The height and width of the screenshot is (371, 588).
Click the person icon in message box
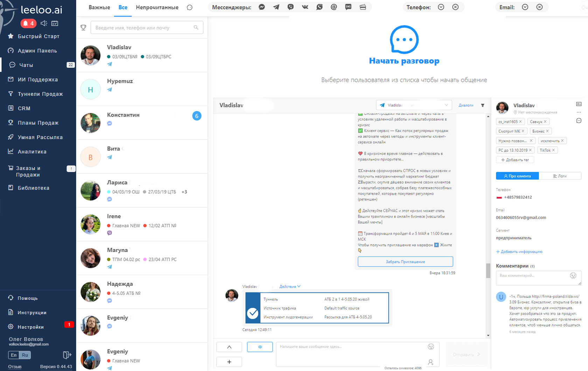pos(431,362)
